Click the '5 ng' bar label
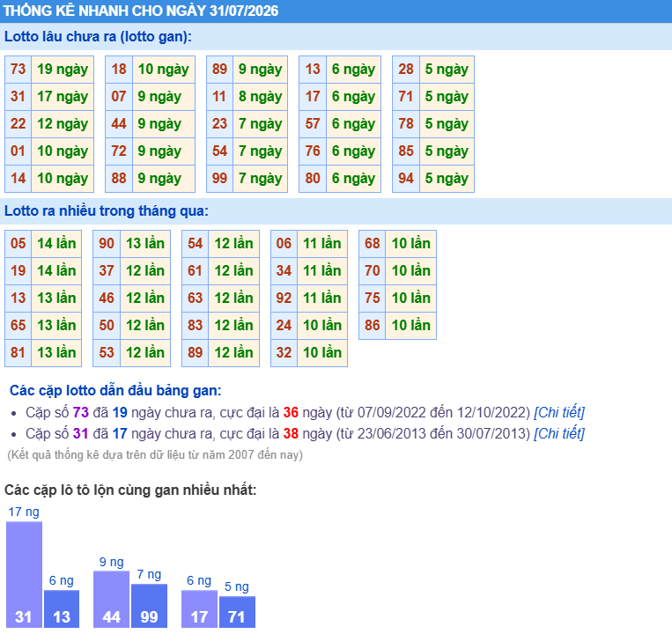Viewport: 672px width, 634px height. [237, 586]
